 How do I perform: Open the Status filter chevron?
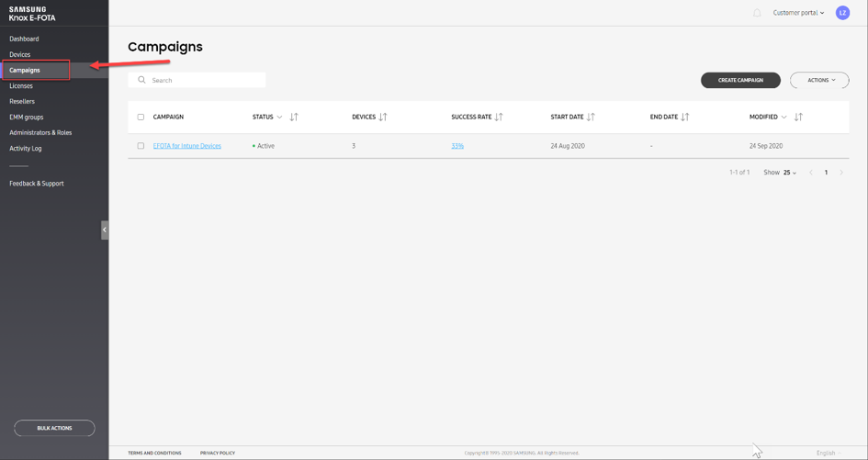[x=279, y=117]
